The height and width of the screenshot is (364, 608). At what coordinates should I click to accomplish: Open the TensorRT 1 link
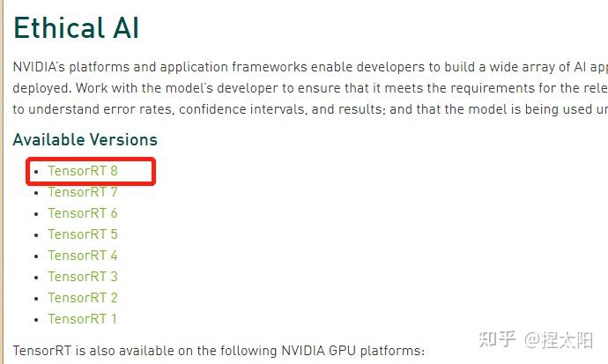[83, 319]
